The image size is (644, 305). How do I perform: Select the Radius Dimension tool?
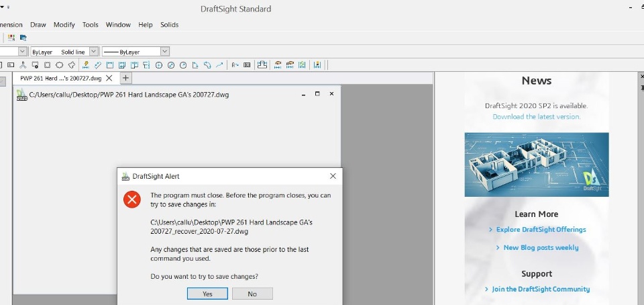183,65
